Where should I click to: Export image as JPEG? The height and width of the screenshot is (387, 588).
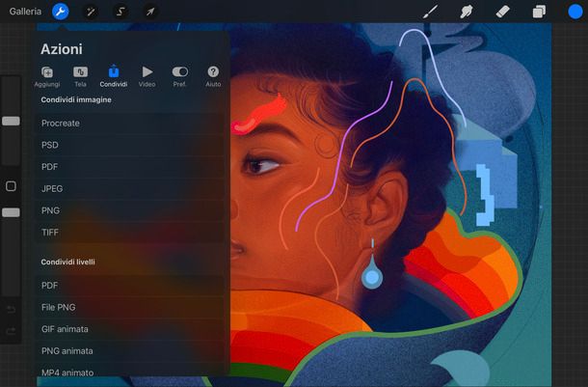pyautogui.click(x=52, y=188)
